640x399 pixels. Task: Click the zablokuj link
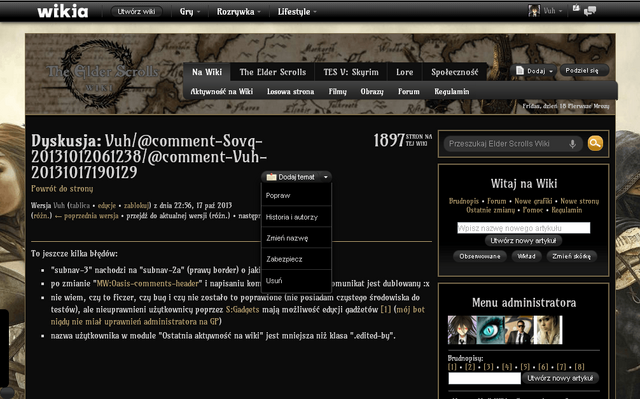click(137, 205)
